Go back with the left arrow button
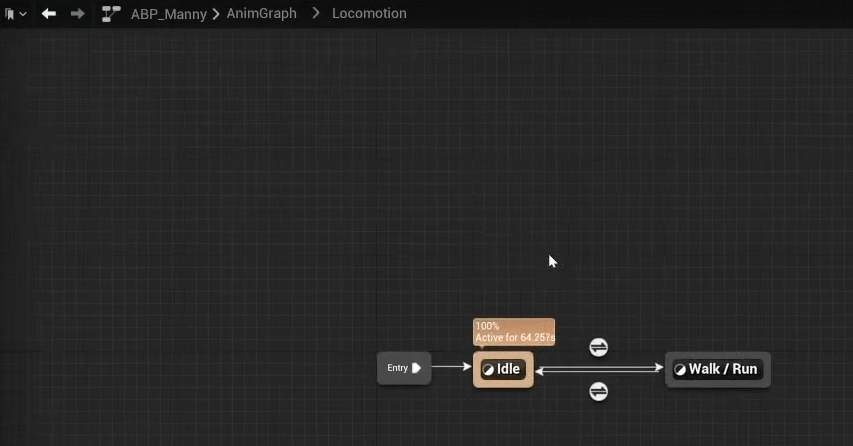853x446 pixels. [x=48, y=14]
